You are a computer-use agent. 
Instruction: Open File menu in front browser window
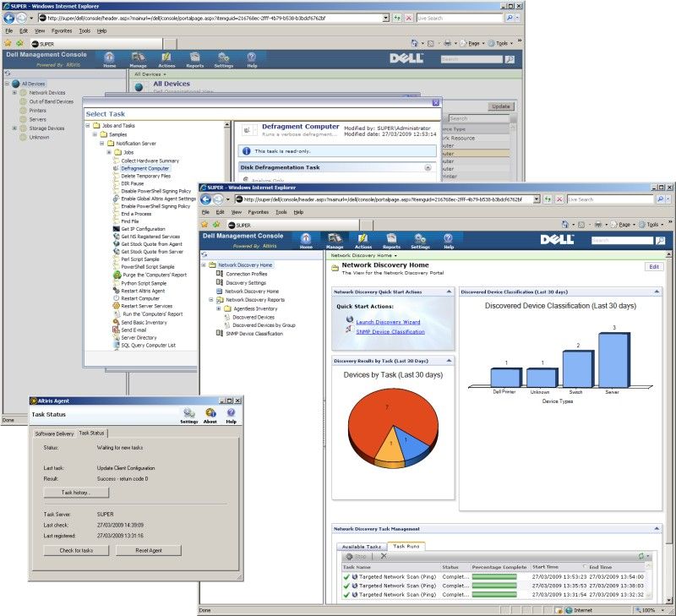pos(205,212)
